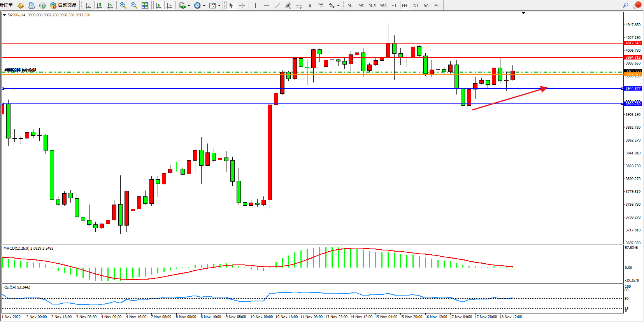
Task: Click the zoom in magnifier icon
Action: [x=123, y=5]
